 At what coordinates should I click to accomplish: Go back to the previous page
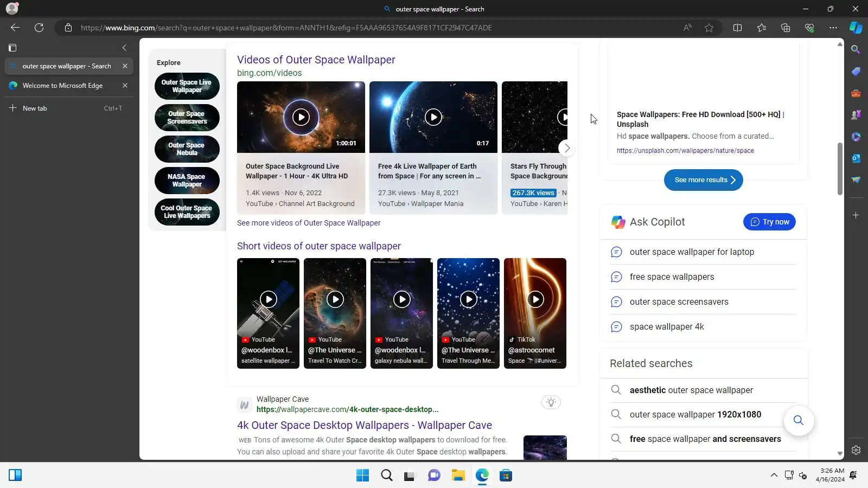pos(15,28)
